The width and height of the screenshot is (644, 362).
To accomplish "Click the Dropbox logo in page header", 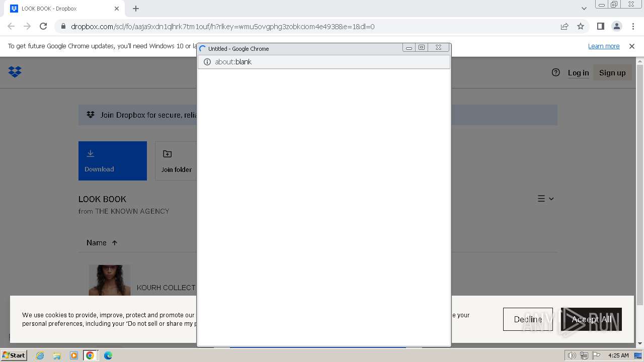I will (x=15, y=72).
